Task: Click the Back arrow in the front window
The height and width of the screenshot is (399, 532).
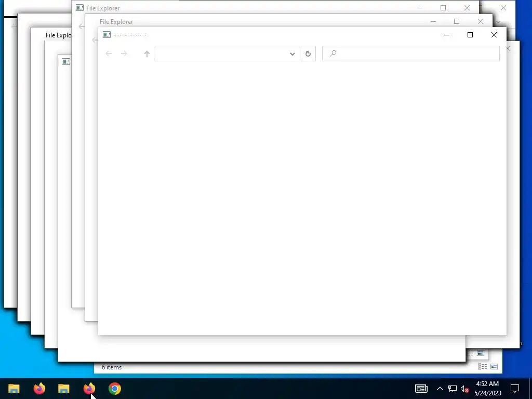Action: click(109, 54)
